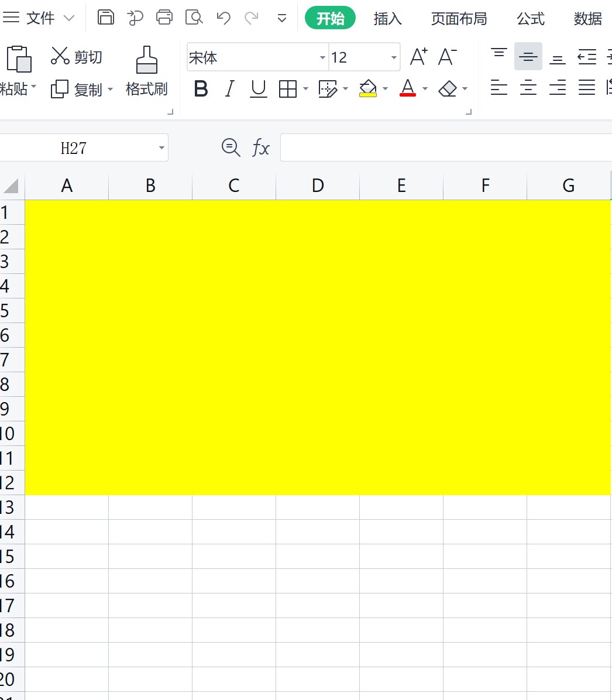Viewport: 612px width, 700px height.
Task: Switch to the 数据 tab
Action: click(587, 18)
